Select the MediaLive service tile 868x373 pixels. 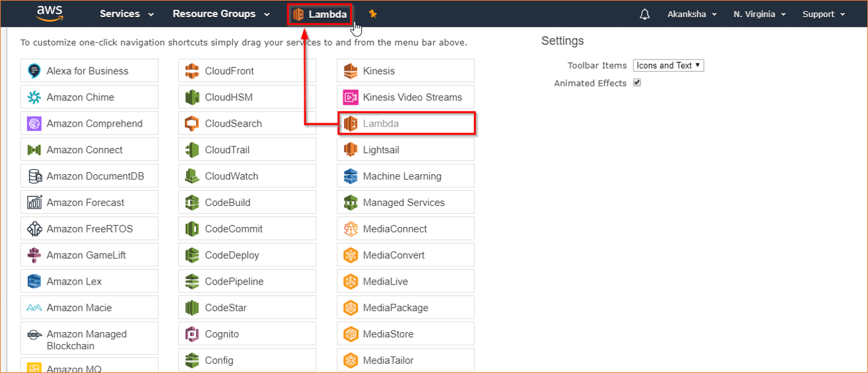click(x=406, y=281)
